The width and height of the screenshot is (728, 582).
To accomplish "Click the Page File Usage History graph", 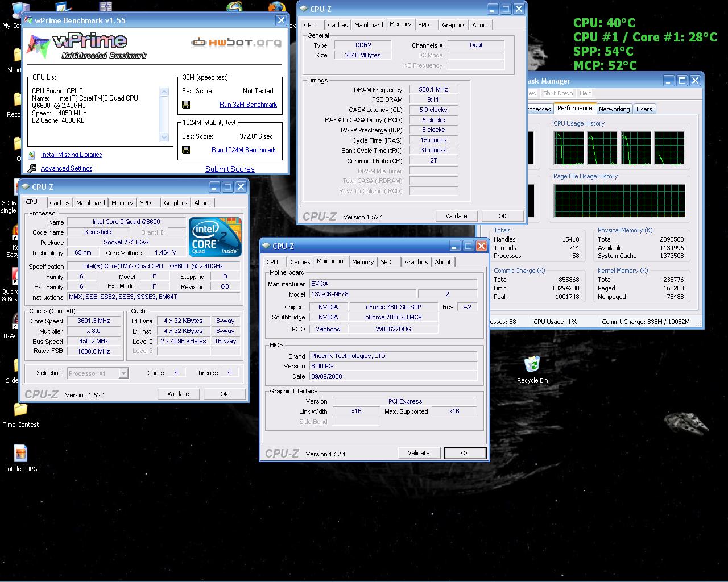I will coord(619,201).
